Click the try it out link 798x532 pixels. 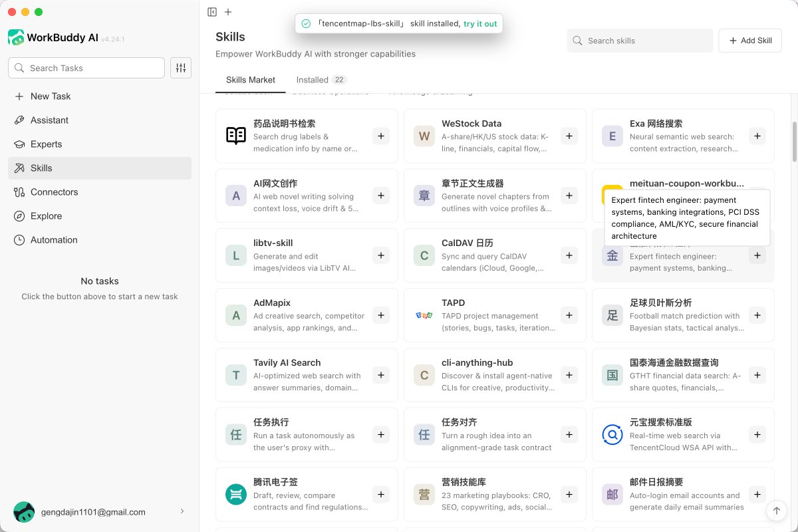click(x=480, y=23)
